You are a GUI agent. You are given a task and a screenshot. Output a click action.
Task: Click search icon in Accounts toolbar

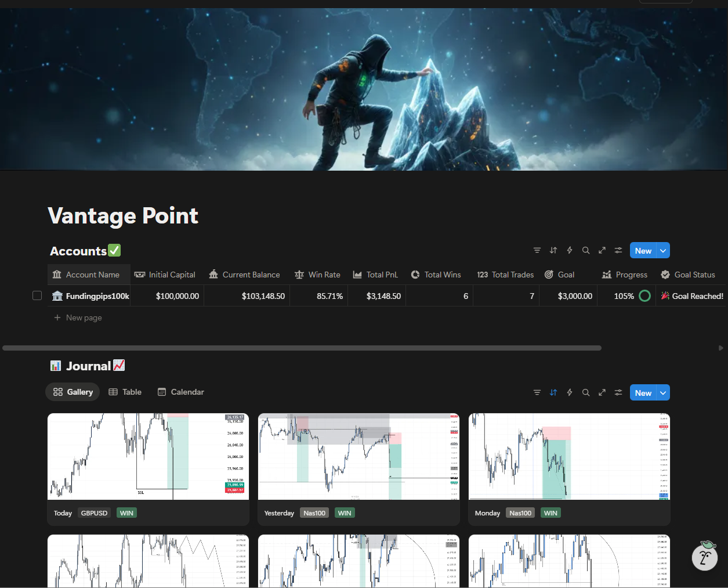[x=586, y=250]
